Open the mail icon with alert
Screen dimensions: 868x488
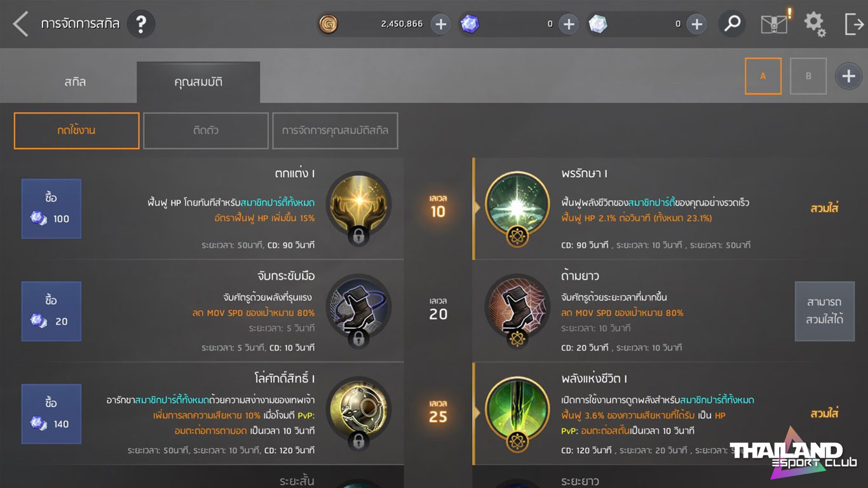(775, 24)
